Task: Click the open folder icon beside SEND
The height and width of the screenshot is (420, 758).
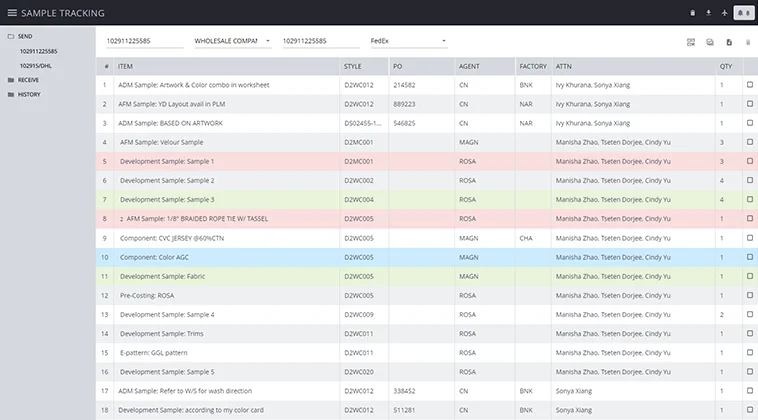Action: point(11,36)
